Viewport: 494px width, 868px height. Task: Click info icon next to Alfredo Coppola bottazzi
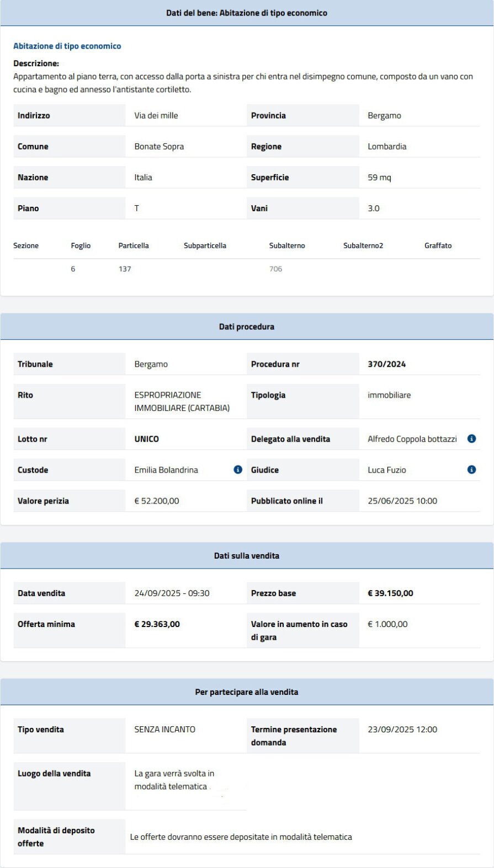tap(471, 439)
